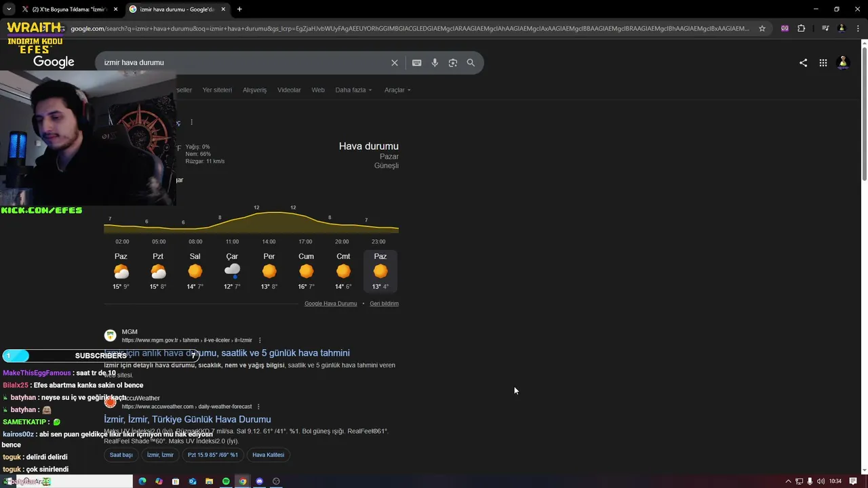Open File Explorer from taskbar
This screenshot has width=868, height=488.
tap(209, 481)
